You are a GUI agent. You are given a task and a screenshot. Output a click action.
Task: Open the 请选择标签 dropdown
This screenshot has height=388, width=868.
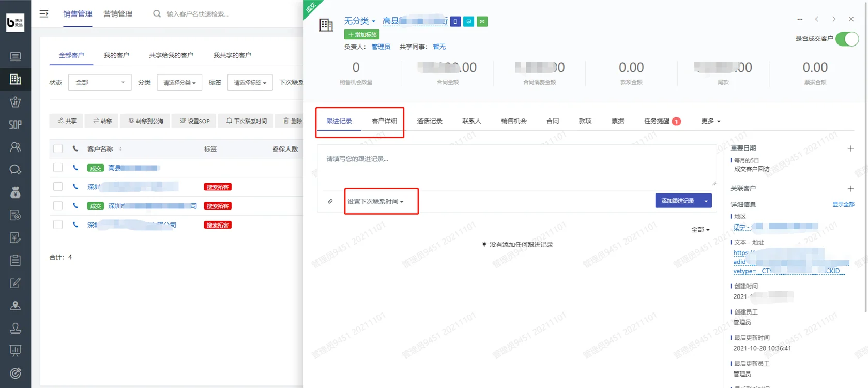(250, 83)
